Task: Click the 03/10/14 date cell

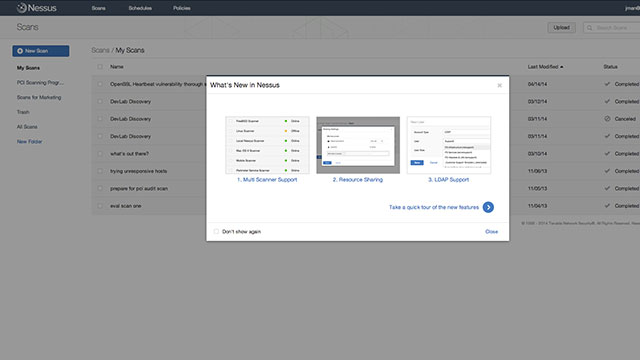Action: click(537, 153)
